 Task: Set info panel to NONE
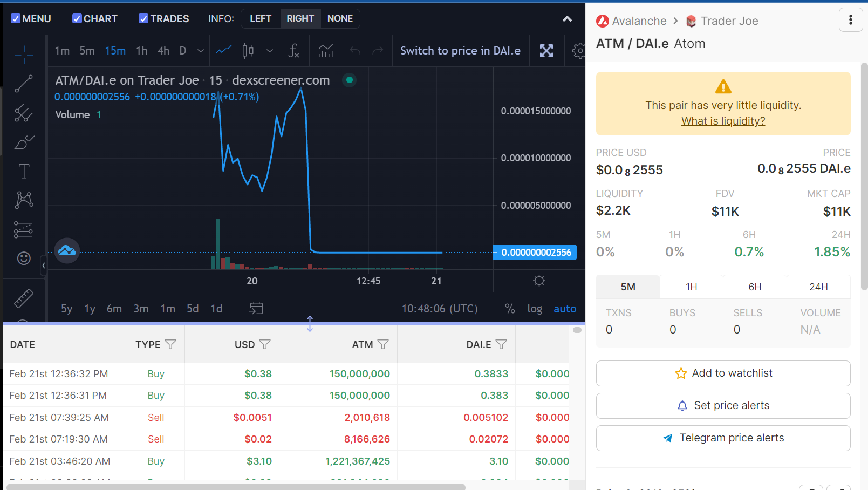pyautogui.click(x=340, y=18)
